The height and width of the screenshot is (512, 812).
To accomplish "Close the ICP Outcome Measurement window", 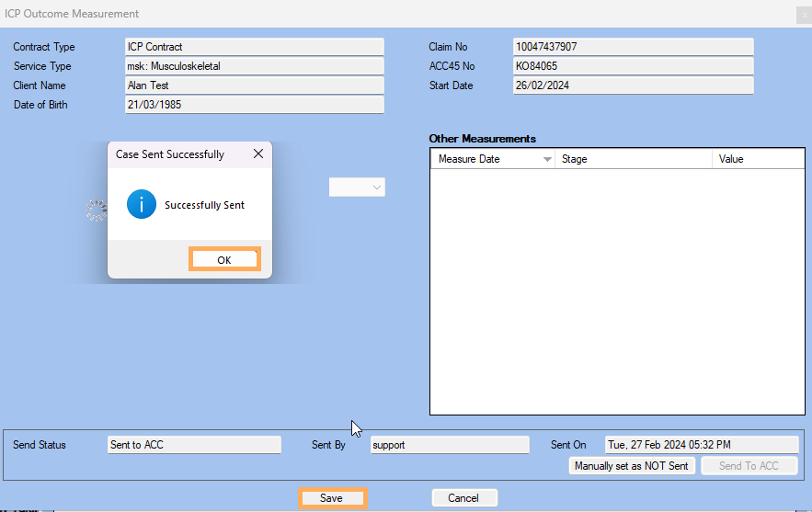I will click(803, 14).
